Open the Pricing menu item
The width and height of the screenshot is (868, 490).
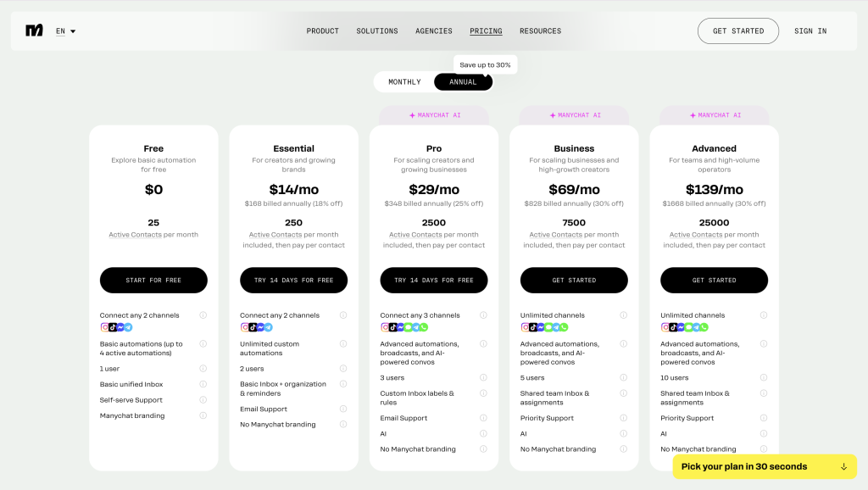tap(486, 31)
